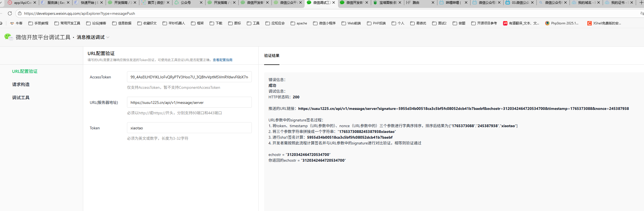Screen dimensions: 644x211
Task: Focus the Token input containing xiaotao
Action: [x=189, y=128]
